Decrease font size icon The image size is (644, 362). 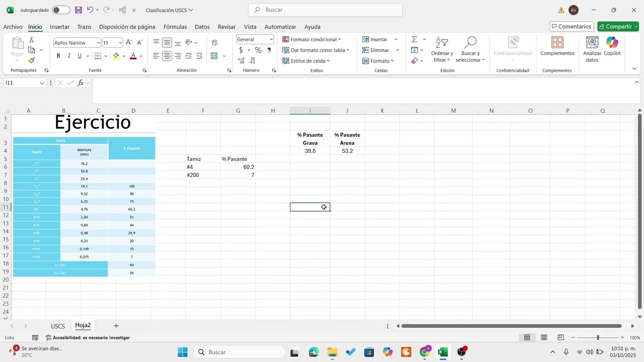pos(140,43)
